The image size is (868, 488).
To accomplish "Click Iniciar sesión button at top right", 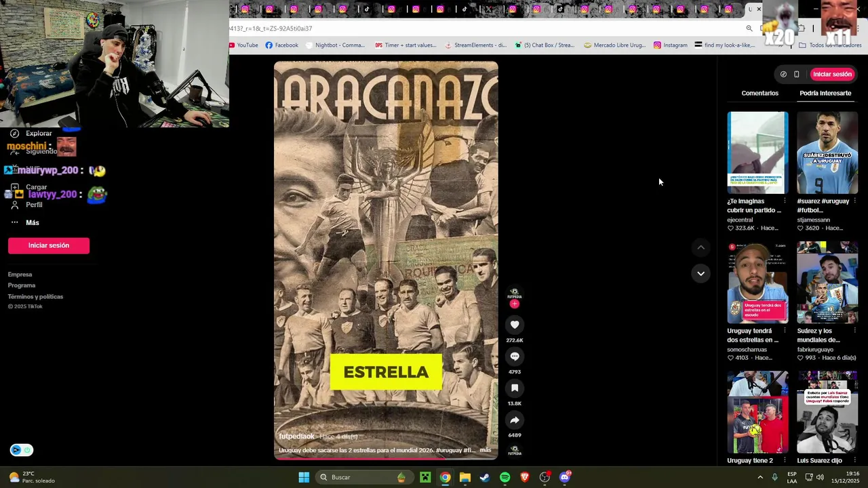I will coord(832,75).
